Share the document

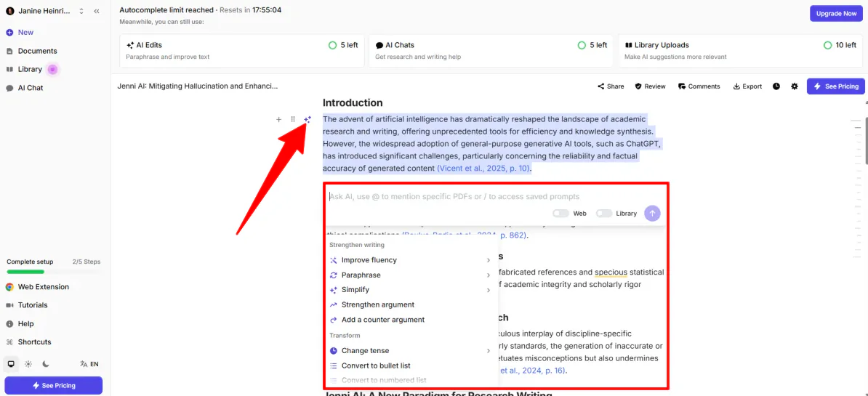(x=611, y=86)
